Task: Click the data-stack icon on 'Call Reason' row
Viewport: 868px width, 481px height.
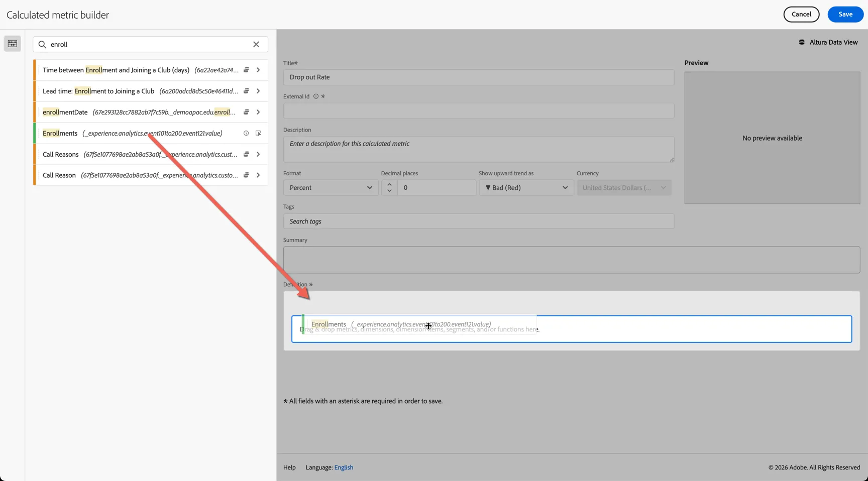Action: pos(246,175)
